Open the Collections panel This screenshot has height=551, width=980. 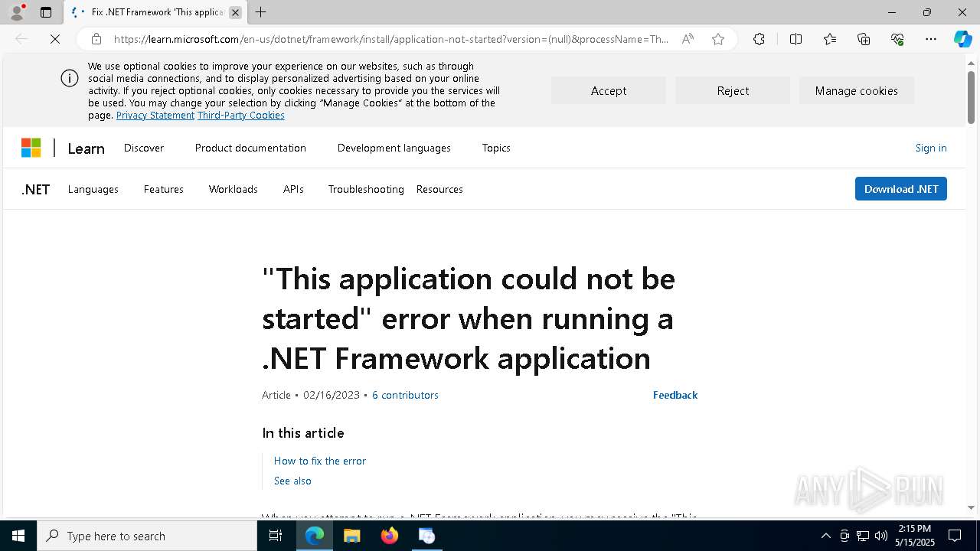[x=864, y=39]
